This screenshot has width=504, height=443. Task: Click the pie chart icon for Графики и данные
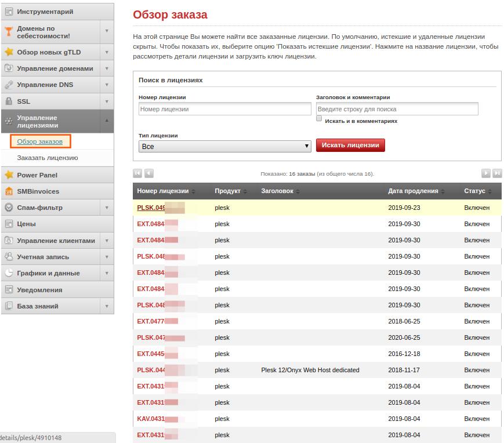click(9, 273)
